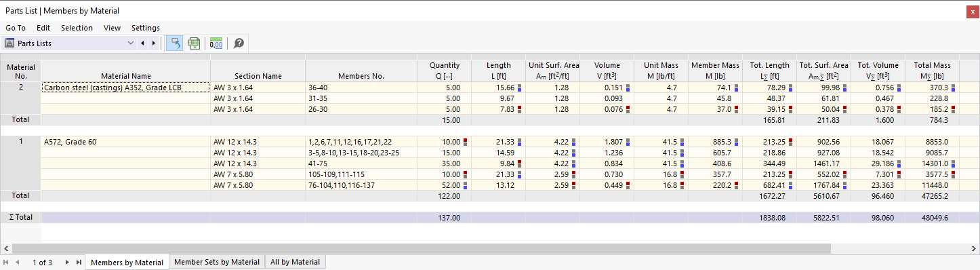Select members cell 26-30

pyautogui.click(x=361, y=109)
